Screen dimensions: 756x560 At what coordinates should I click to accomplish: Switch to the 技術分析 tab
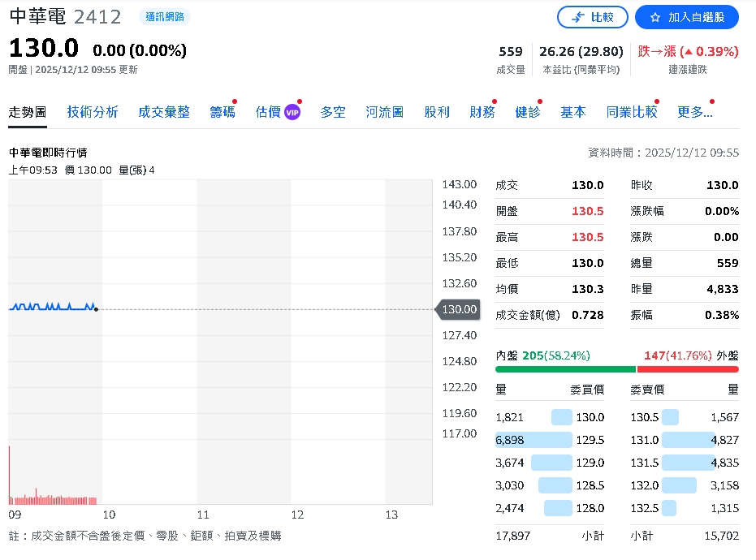tap(92, 114)
